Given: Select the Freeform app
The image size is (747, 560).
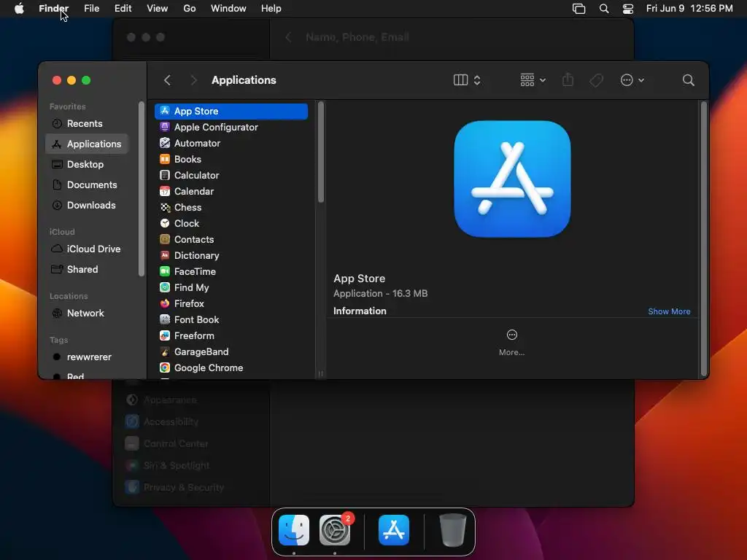Looking at the screenshot, I should (231, 335).
